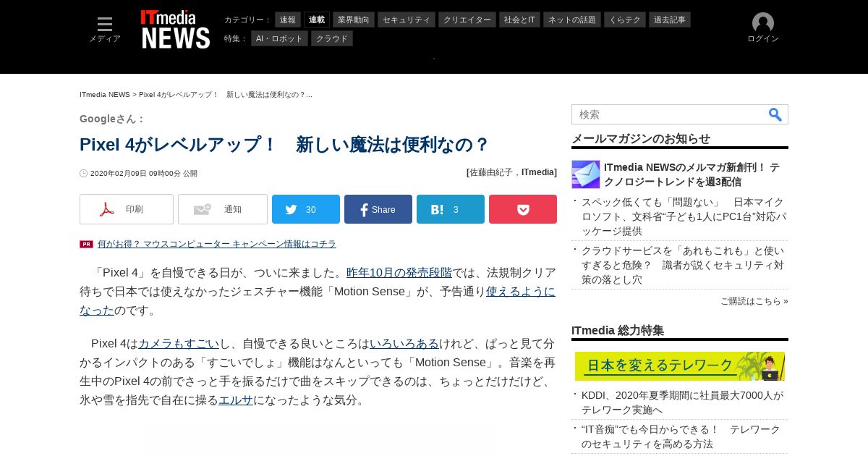Image resolution: width=868 pixels, height=456 pixels.
Task: Select the 過去記事 category
Action: (x=670, y=20)
